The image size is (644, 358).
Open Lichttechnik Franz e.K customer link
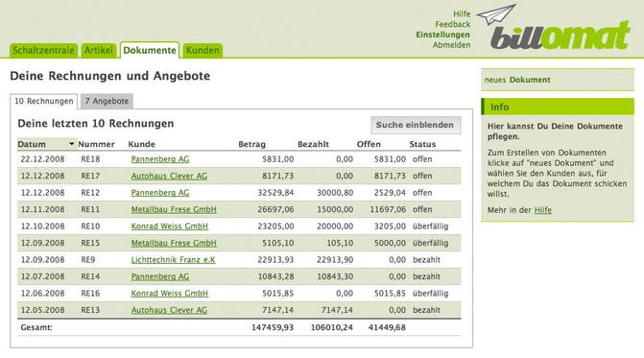pos(173,259)
